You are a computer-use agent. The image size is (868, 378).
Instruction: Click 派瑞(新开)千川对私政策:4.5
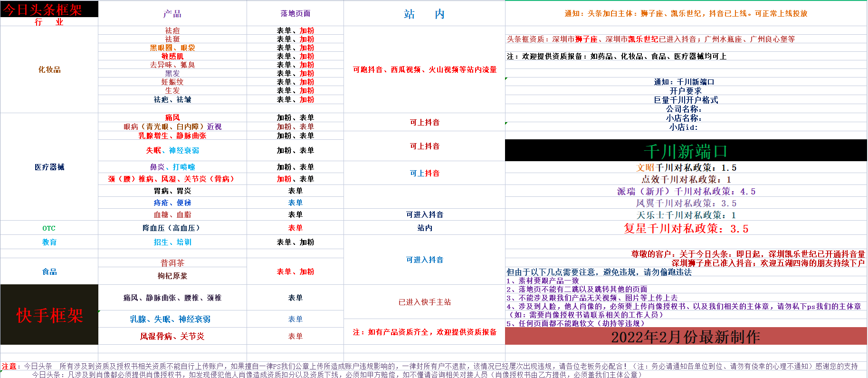(x=687, y=191)
